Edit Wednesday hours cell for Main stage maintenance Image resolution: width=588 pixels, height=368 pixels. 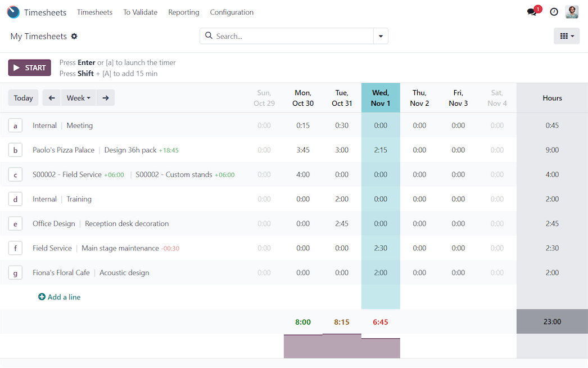point(381,248)
